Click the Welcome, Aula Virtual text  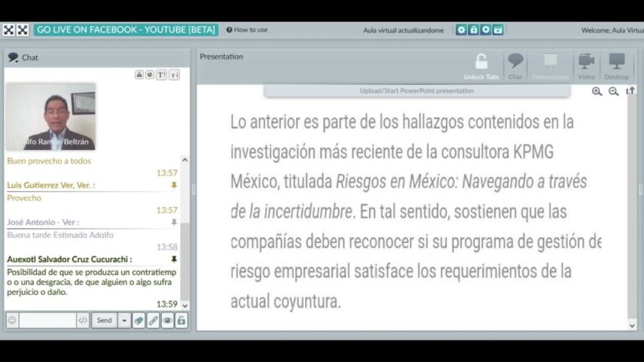click(612, 30)
